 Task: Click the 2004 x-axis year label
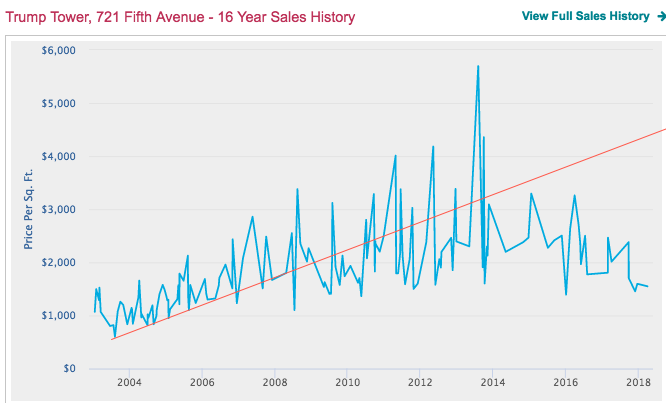[129, 382]
